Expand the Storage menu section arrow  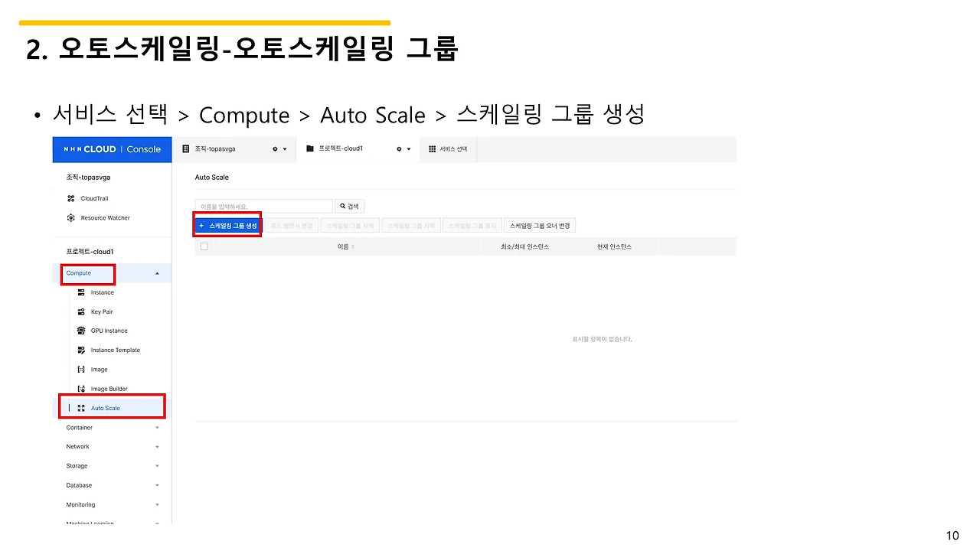click(x=157, y=466)
